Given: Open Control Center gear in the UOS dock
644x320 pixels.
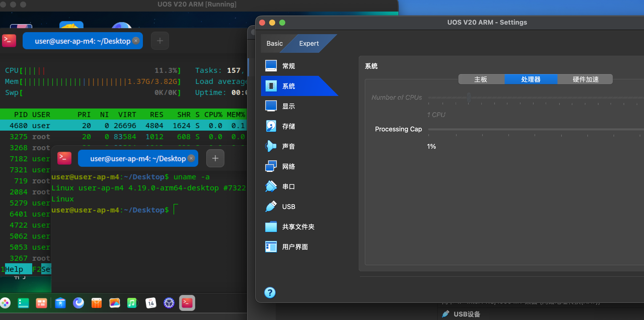Looking at the screenshot, I should [x=169, y=303].
